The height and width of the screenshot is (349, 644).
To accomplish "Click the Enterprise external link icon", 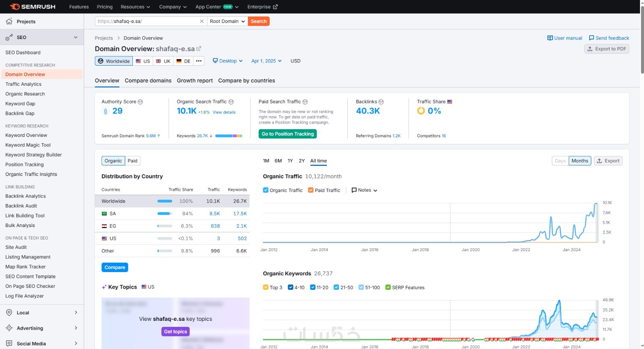I will point(275,7).
